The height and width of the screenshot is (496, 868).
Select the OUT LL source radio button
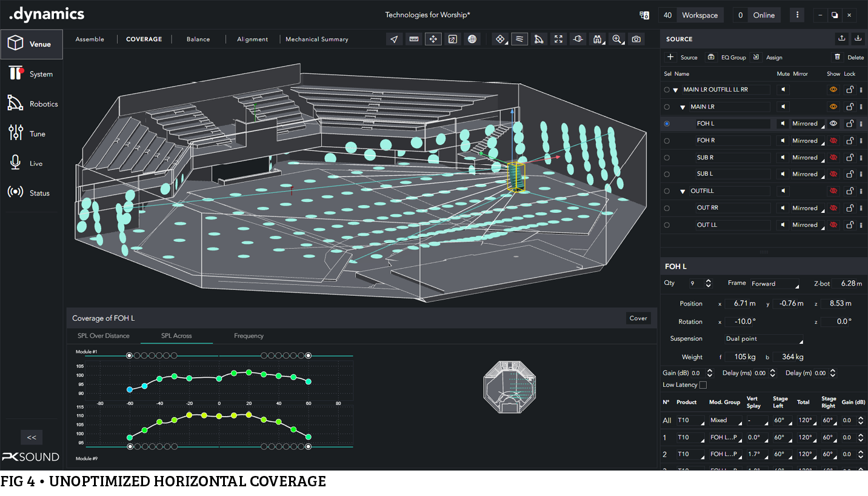667,225
